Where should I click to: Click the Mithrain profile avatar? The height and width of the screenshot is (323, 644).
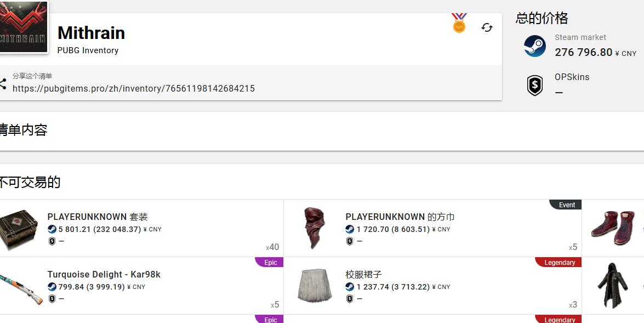point(23,26)
